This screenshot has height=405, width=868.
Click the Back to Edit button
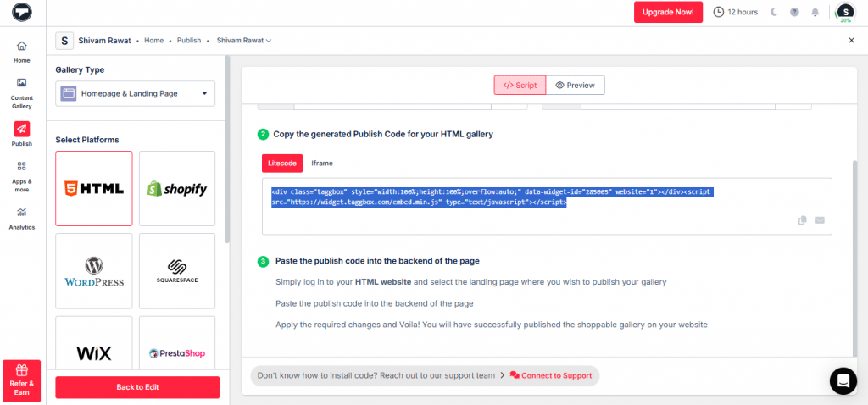coord(137,387)
